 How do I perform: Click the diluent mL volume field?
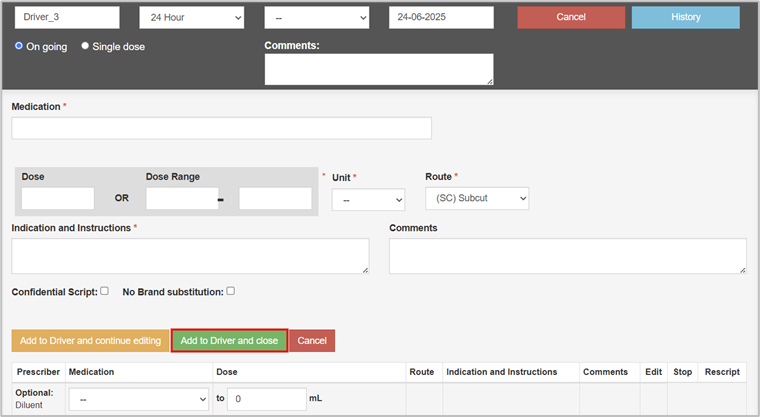click(x=266, y=399)
